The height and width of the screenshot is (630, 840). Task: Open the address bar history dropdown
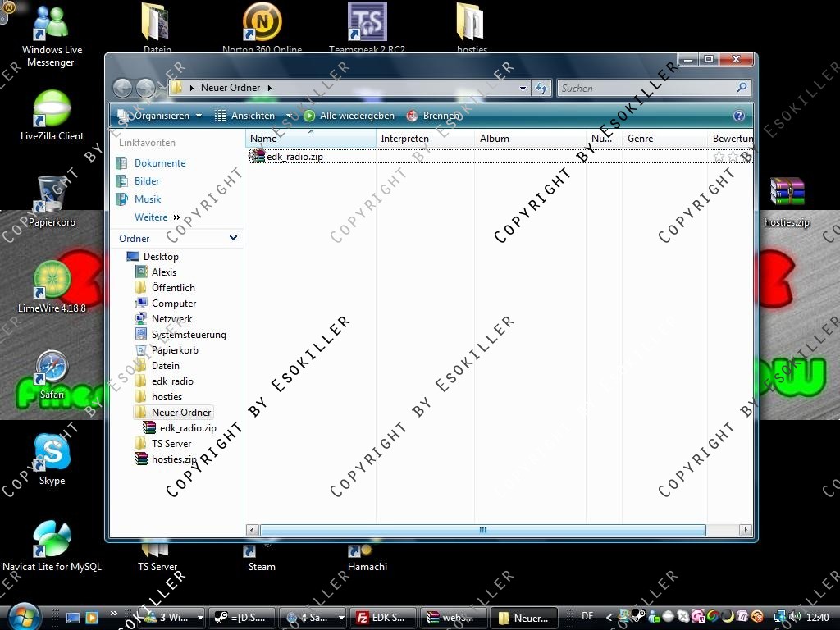[x=523, y=88]
